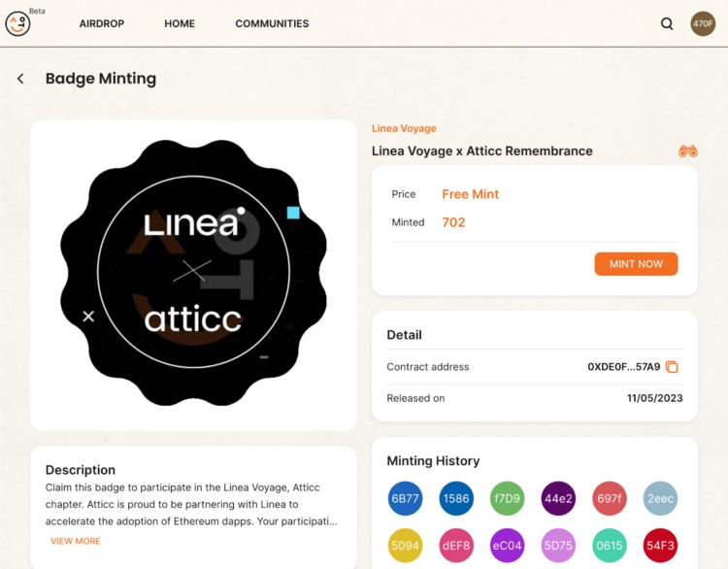
Task: Select the 54F3 red minter avatar
Action: 660,546
